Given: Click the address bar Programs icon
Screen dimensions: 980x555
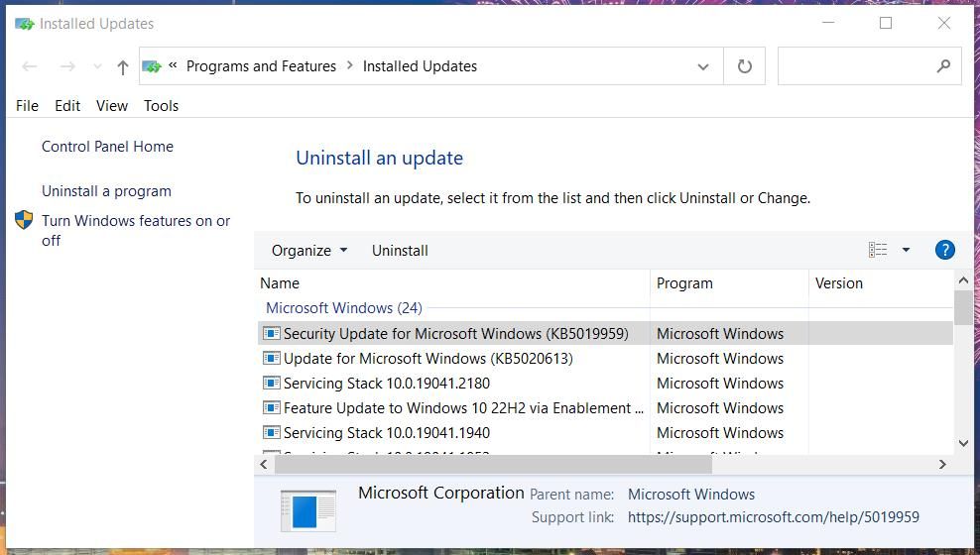Looking at the screenshot, I should [152, 66].
